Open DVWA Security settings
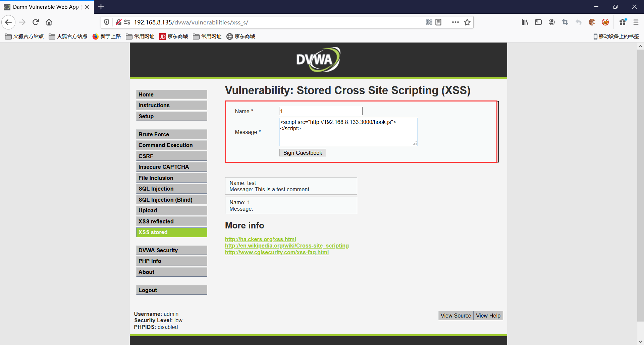 click(172, 250)
